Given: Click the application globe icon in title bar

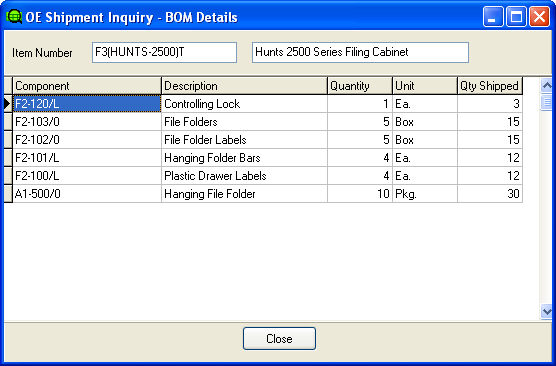Looking at the screenshot, I should click(14, 16).
